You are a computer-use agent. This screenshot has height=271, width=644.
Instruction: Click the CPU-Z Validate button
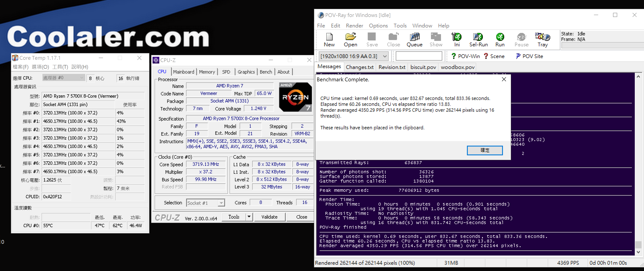[x=270, y=217]
